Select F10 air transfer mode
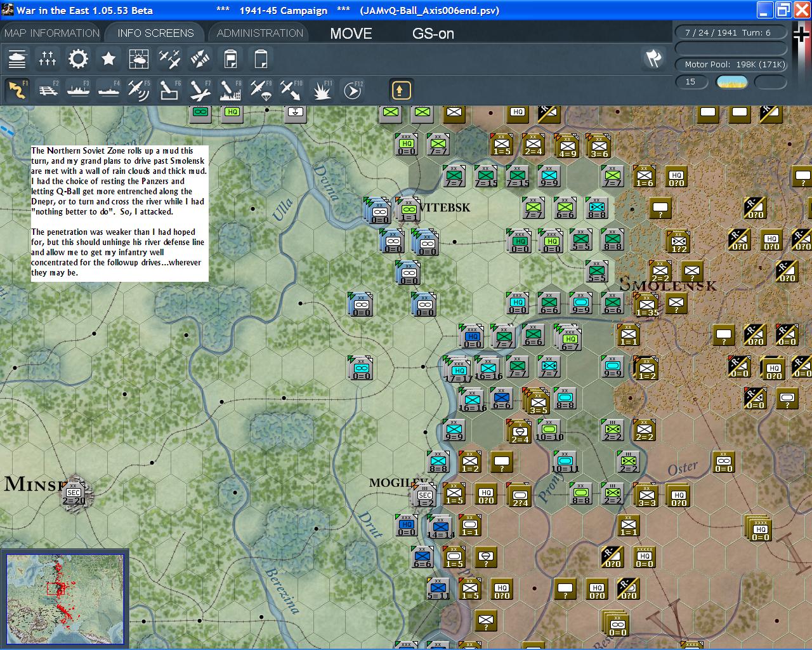The width and height of the screenshot is (812, 650). tap(291, 90)
